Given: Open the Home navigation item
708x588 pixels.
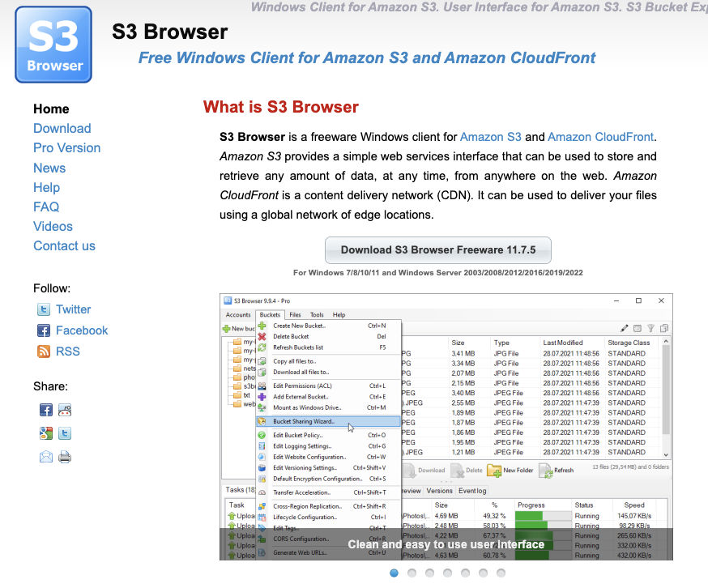Looking at the screenshot, I should pos(51,109).
